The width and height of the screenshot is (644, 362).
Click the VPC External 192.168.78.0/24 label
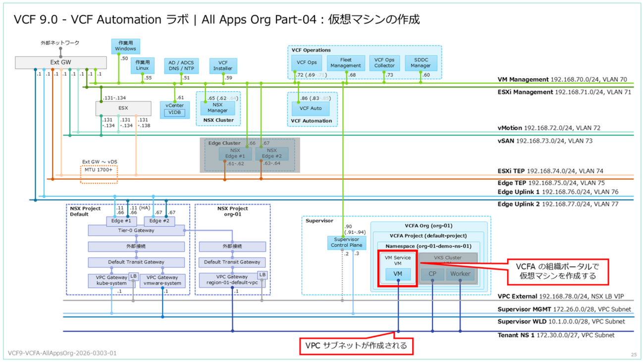[x=560, y=297]
